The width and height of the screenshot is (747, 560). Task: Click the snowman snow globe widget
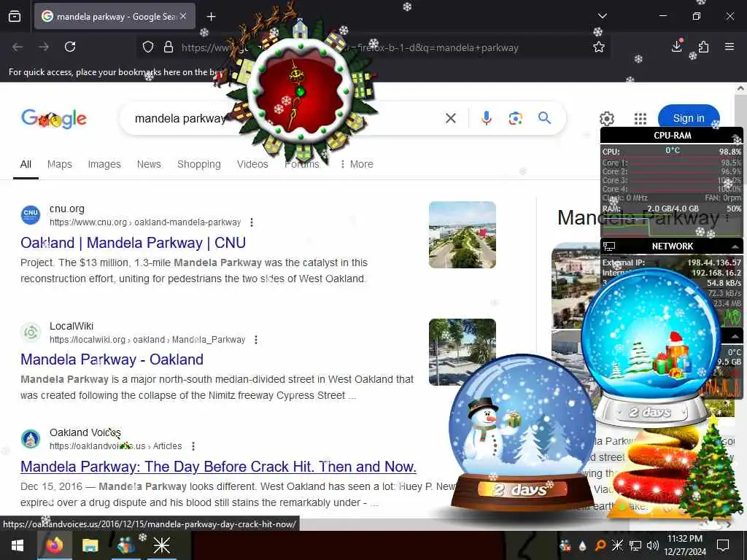pos(522,433)
